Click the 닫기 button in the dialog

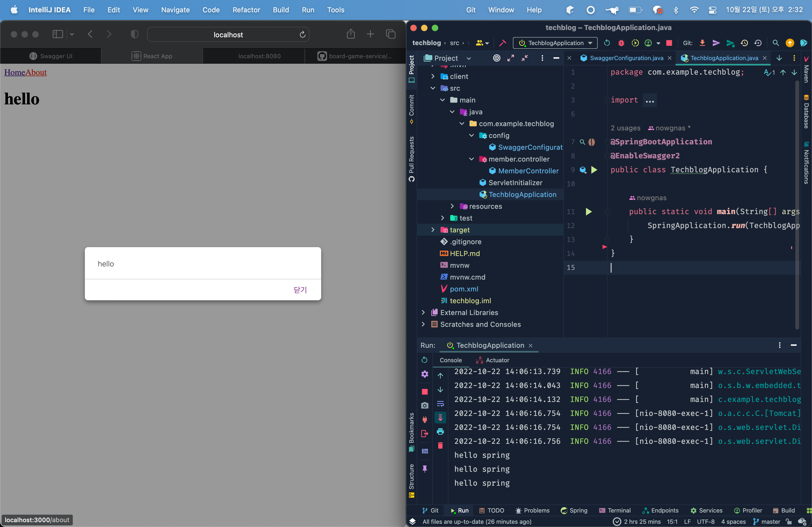(x=300, y=290)
